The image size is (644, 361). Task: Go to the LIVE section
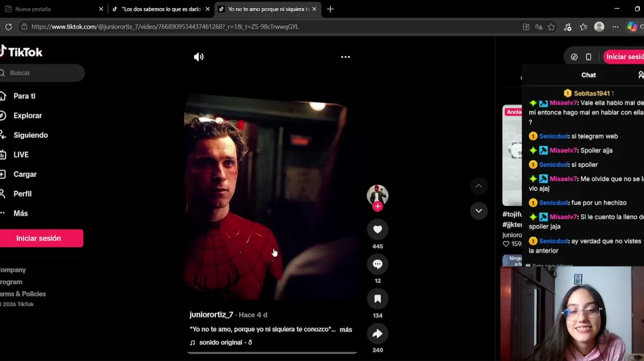(x=21, y=155)
